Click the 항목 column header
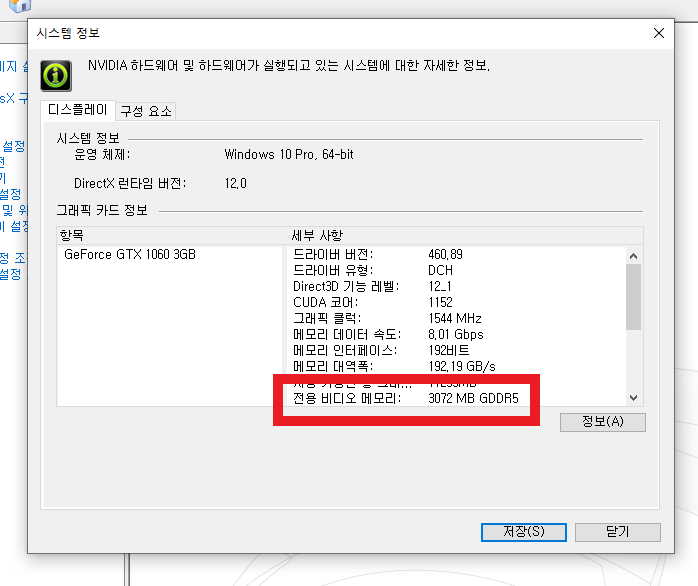This screenshot has width=698, height=586. coord(72,235)
